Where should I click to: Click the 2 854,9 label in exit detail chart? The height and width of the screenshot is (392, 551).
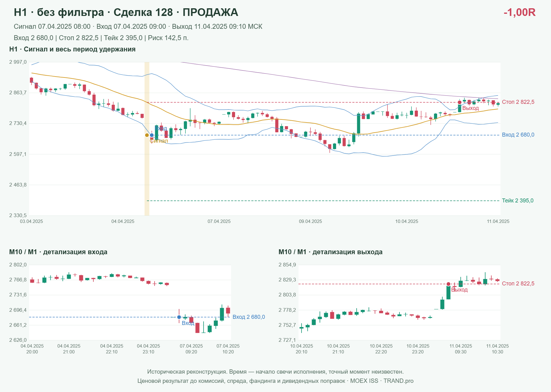point(287,265)
